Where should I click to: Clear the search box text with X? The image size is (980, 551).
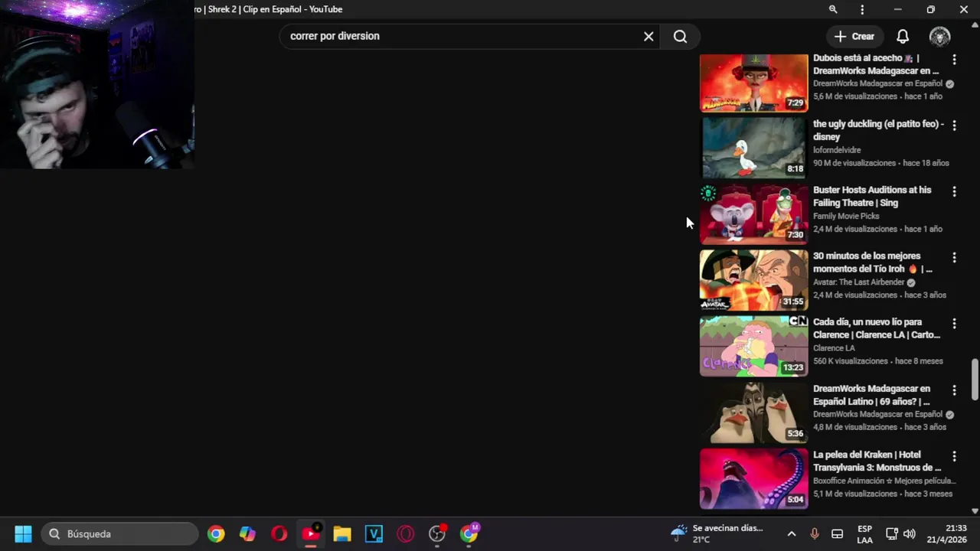coord(648,36)
